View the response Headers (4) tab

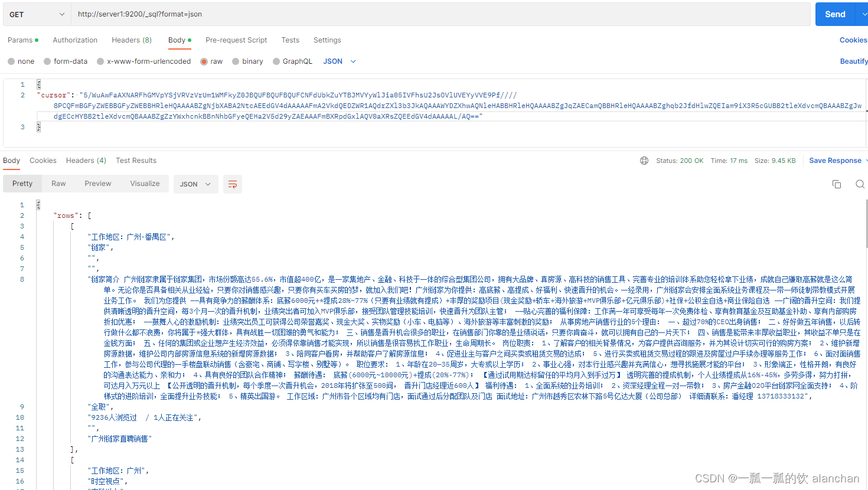86,161
